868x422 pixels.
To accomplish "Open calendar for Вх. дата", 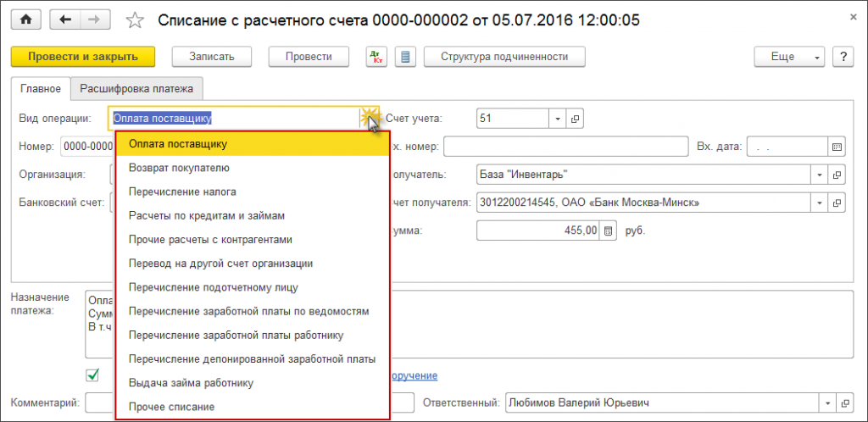I will [837, 147].
